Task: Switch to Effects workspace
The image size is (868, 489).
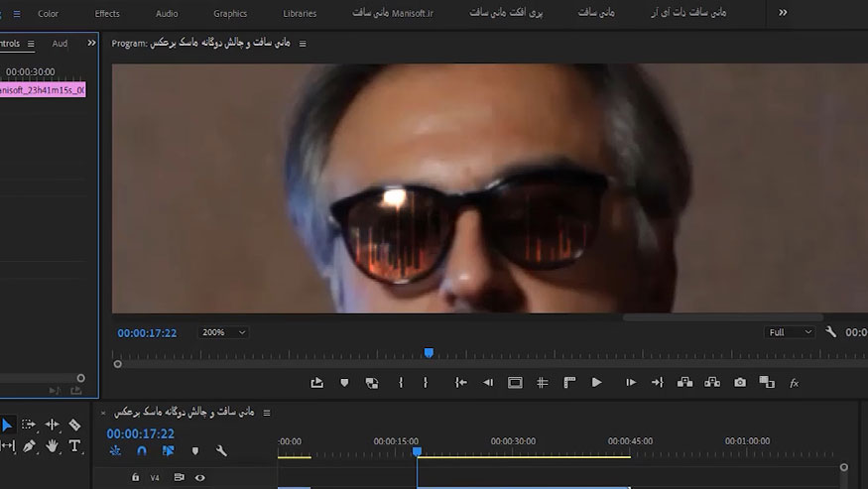Action: click(x=107, y=13)
